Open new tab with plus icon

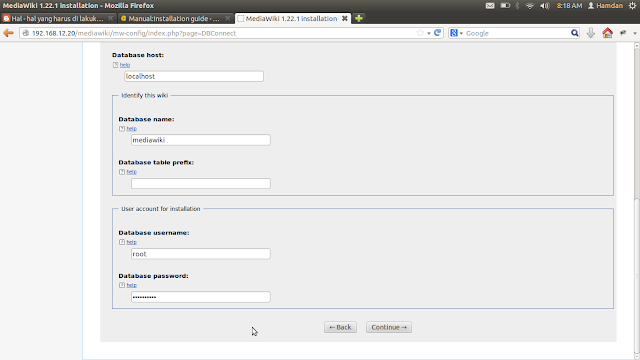click(x=359, y=18)
